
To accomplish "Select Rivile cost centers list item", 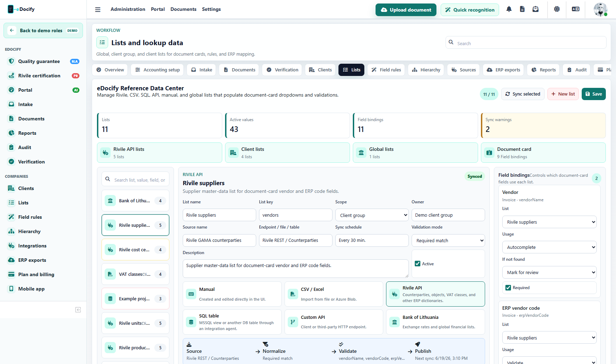I will 135,250.
